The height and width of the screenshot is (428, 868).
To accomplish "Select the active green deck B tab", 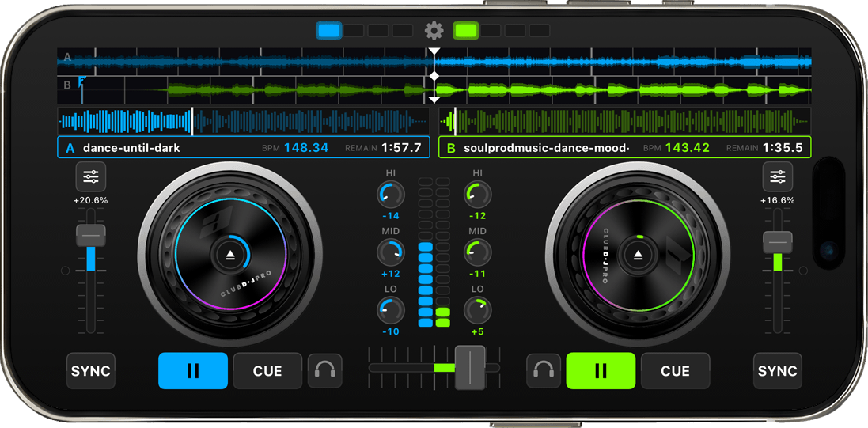I will 465,30.
